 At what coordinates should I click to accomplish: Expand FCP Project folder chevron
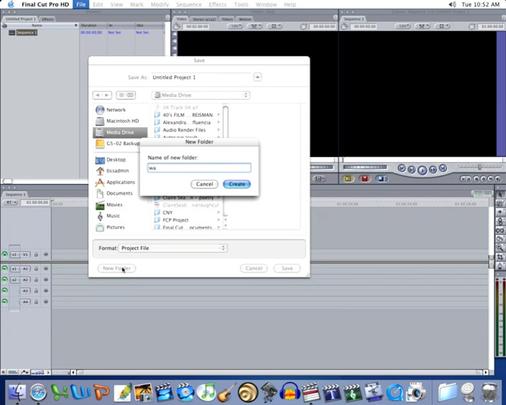(x=219, y=220)
